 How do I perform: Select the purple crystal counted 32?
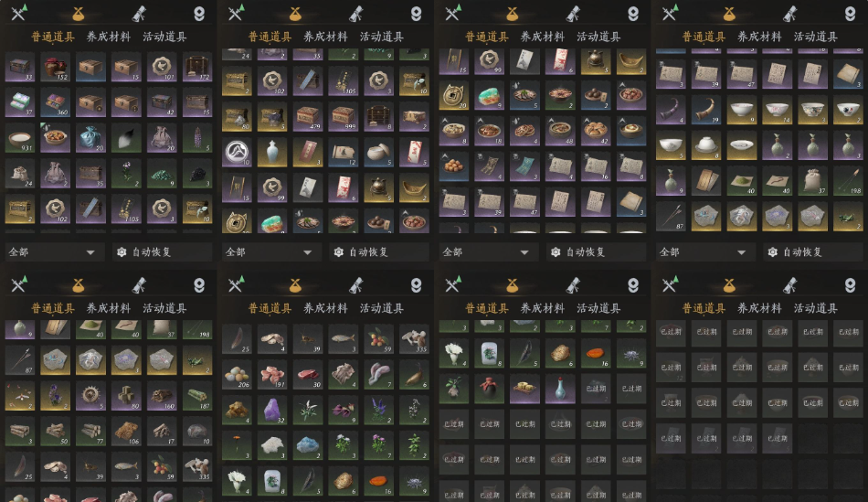point(272,411)
